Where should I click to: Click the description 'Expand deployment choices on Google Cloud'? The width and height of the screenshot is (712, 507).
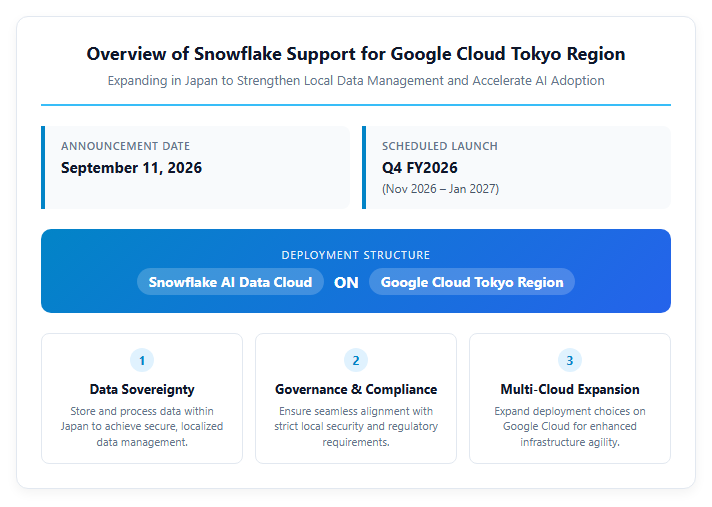[x=569, y=427]
